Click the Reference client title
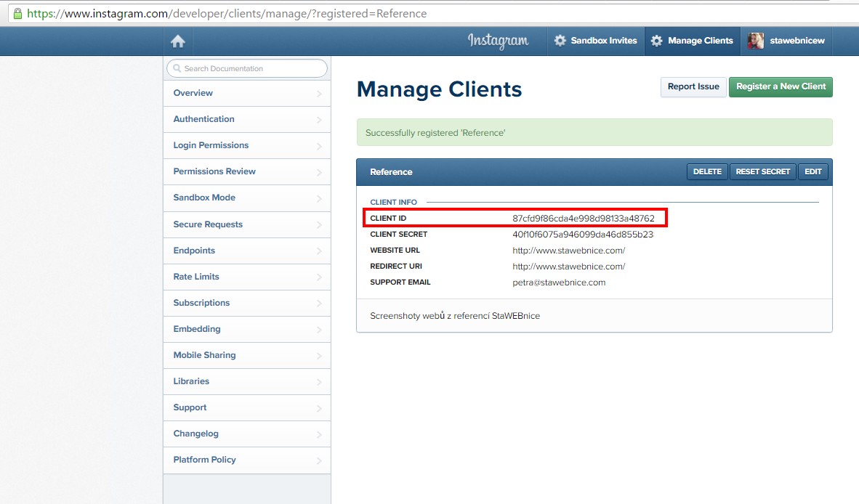Screen dimensions: 859x504 [391, 172]
